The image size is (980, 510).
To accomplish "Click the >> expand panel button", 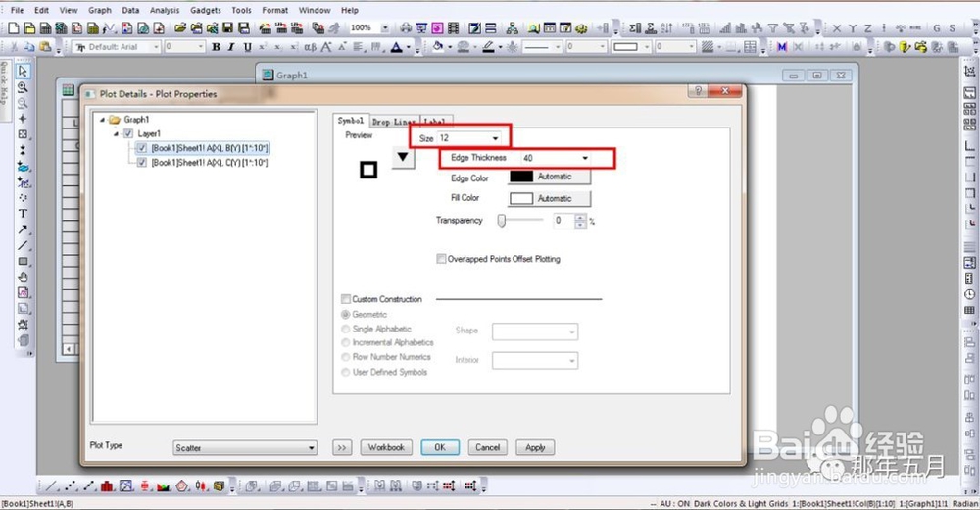I will click(342, 447).
